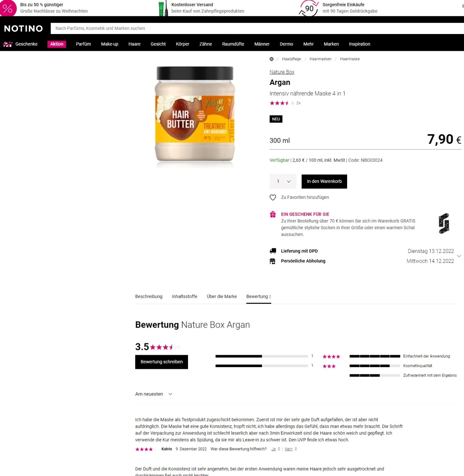Viewport: 464px width, 476px height.
Task: Open the Haare menu item
Action: point(134,44)
